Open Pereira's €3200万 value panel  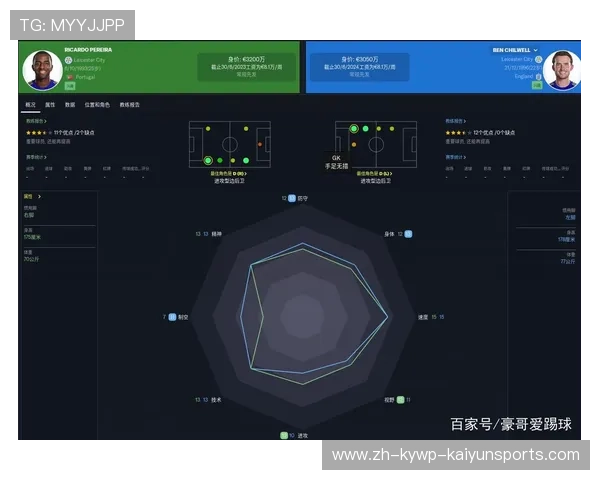point(246,67)
